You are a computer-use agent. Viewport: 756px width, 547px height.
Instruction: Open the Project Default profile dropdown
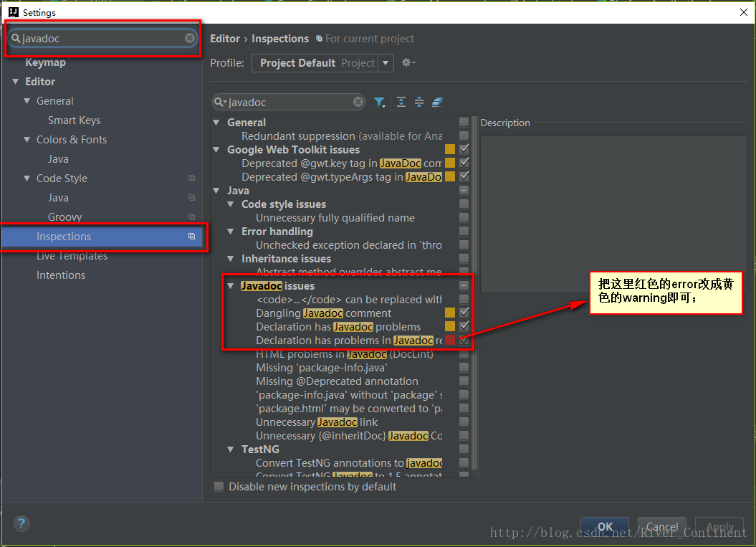[x=386, y=63]
